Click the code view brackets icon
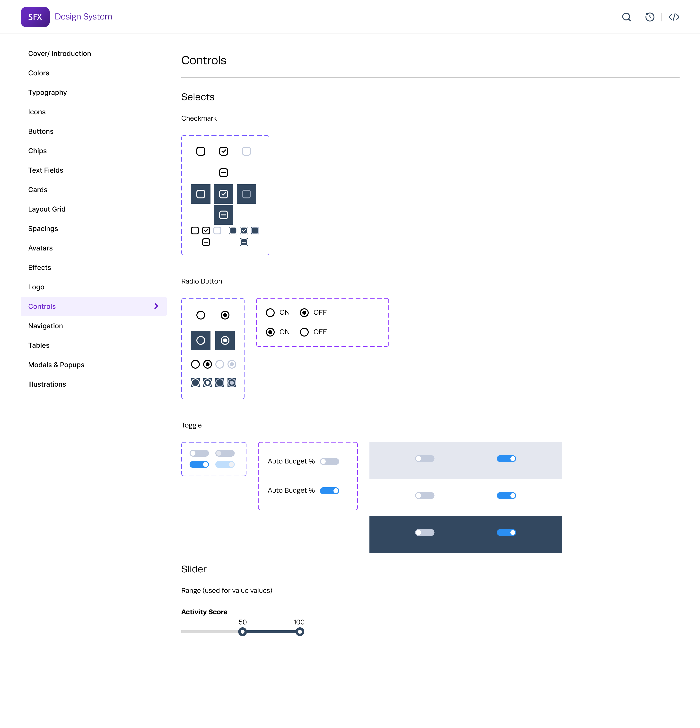This screenshot has height=728, width=700. 674,17
